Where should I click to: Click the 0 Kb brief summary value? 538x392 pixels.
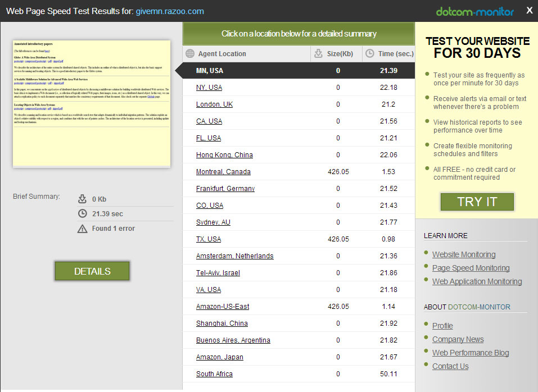(99, 199)
